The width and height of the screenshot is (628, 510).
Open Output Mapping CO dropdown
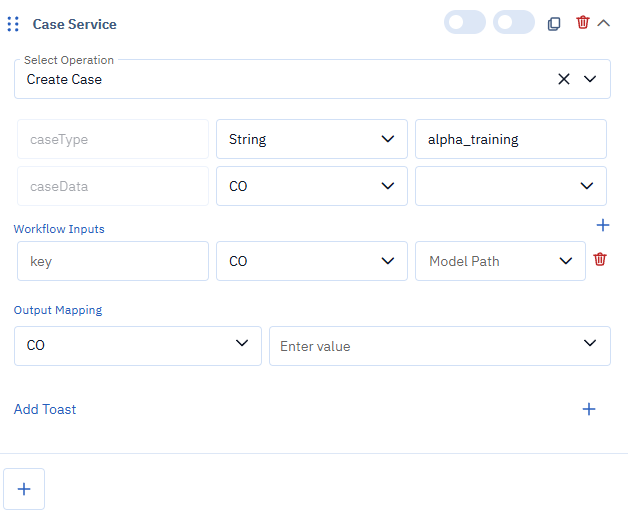(137, 345)
